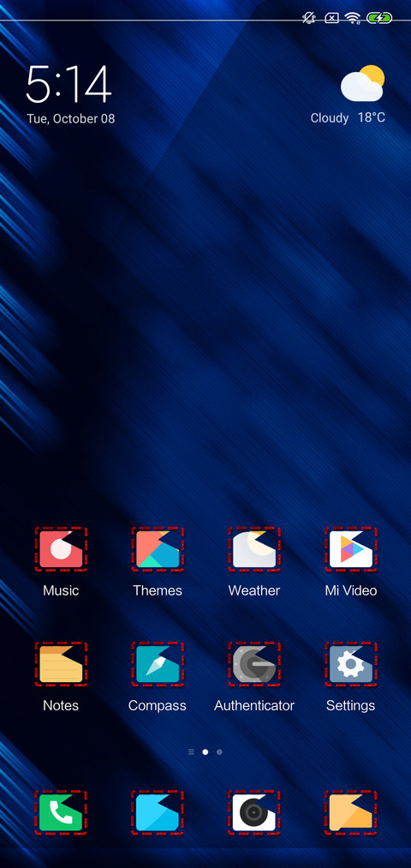The image size is (411, 868).
Task: Open the blue Messages dock icon
Action: point(158,812)
